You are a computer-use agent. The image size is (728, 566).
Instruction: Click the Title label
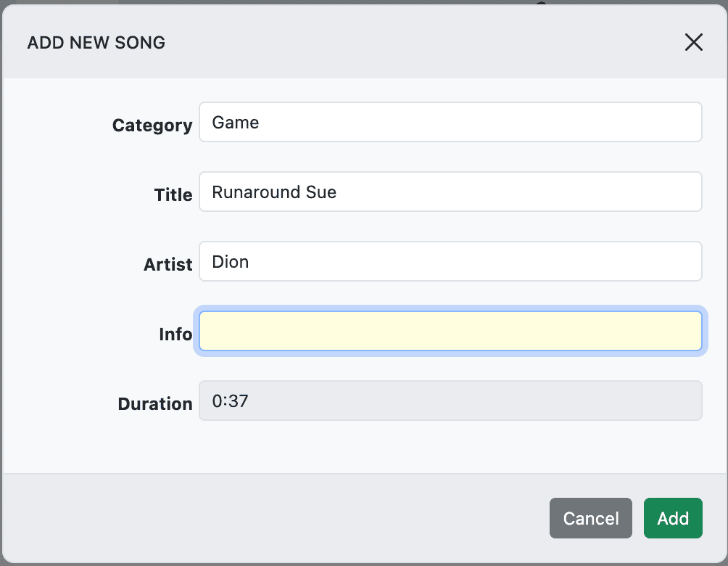pyautogui.click(x=173, y=194)
